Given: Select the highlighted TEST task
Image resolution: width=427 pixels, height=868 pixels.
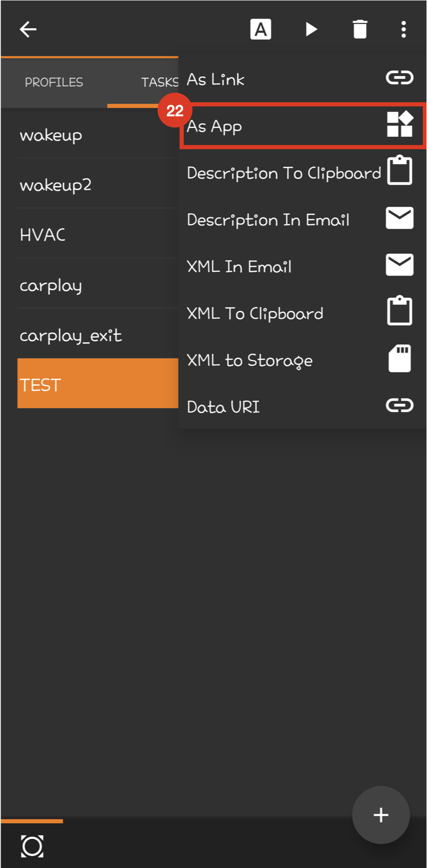Looking at the screenshot, I should coord(98,383).
